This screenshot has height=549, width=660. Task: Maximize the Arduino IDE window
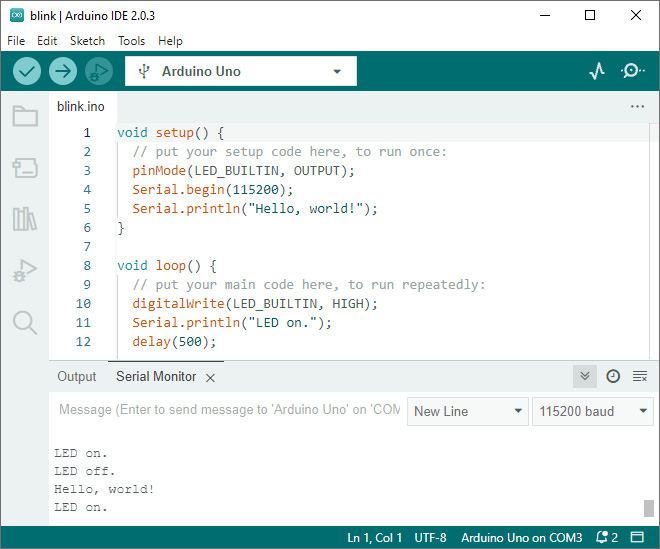point(590,16)
